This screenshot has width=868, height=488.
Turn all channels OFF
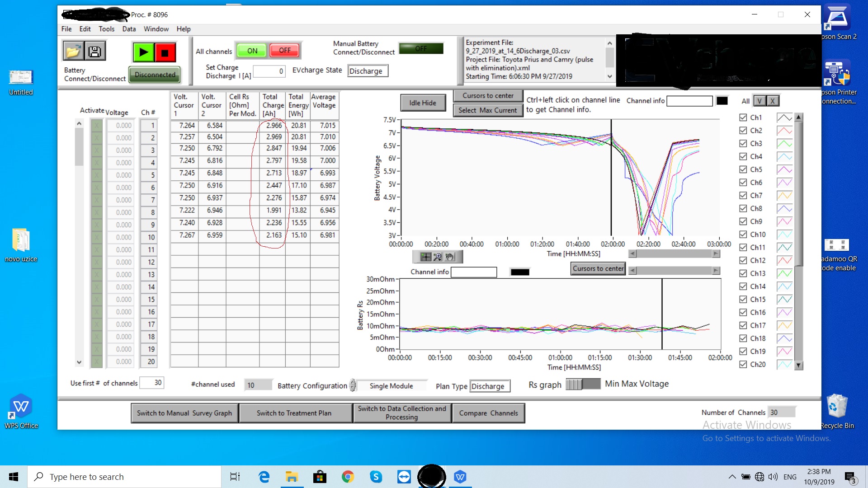pos(285,51)
